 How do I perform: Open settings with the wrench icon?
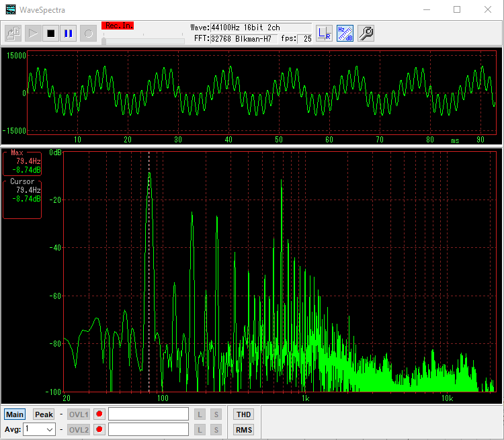(366, 34)
